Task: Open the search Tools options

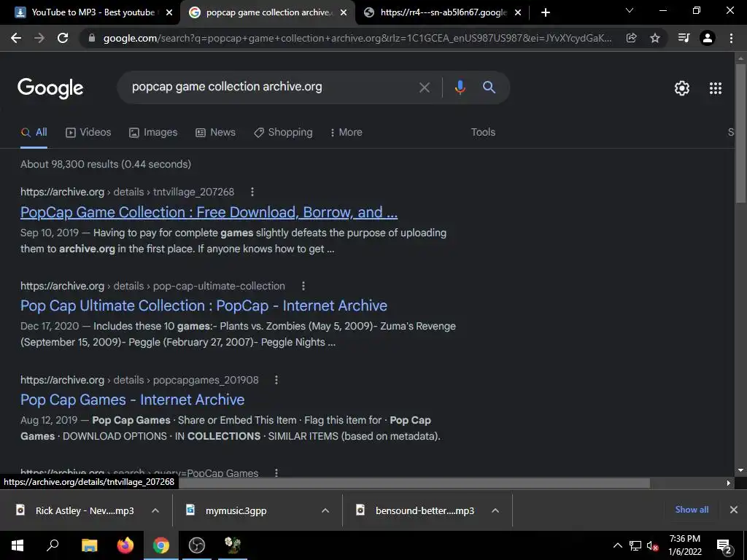Action: [483, 133]
